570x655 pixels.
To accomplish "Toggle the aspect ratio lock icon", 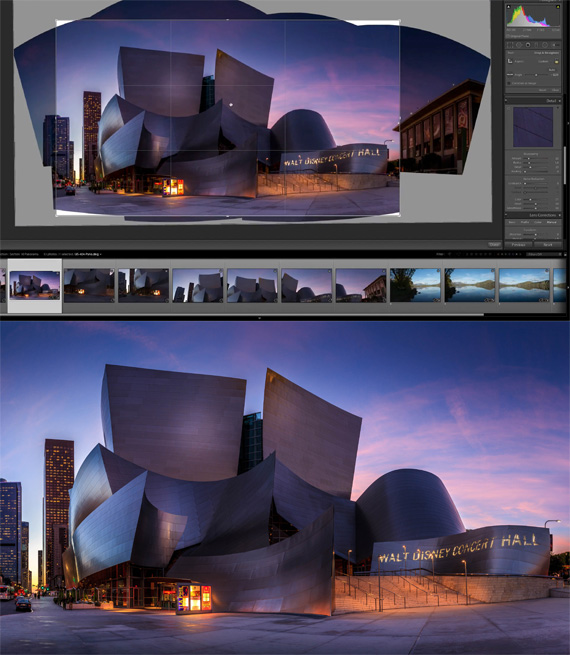I will 557,61.
